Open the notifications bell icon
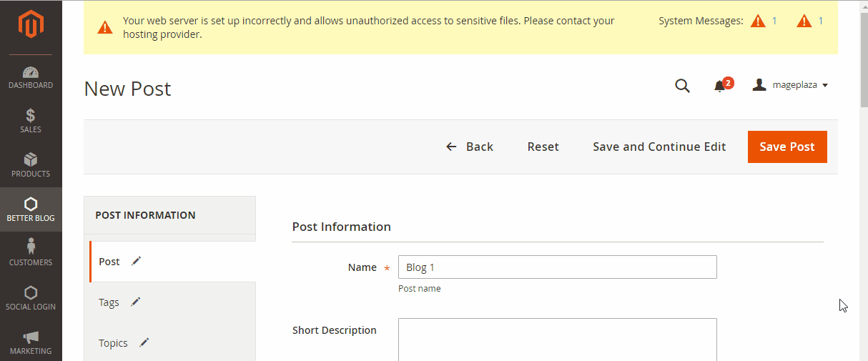 point(720,86)
